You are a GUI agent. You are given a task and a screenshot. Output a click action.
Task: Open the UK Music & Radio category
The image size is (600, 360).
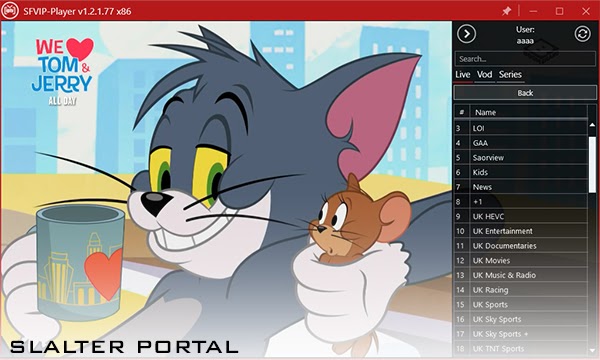[x=521, y=275]
